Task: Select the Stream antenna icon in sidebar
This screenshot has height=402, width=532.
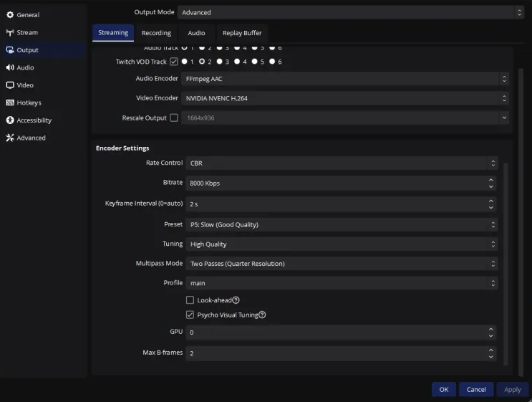Action: 10,33
